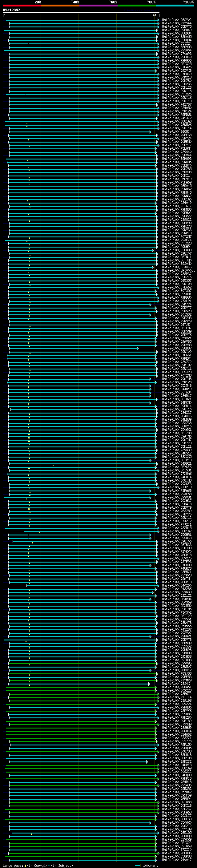The height and width of the screenshot is (868, 197).
Task: Choose hit UniRef100_Q307Z2
Action: pos(176,362)
